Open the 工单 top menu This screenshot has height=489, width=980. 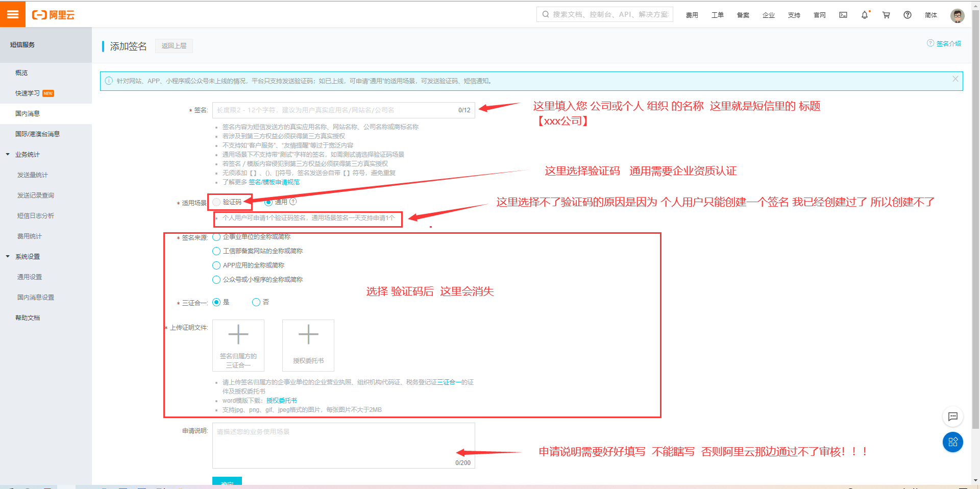click(718, 15)
